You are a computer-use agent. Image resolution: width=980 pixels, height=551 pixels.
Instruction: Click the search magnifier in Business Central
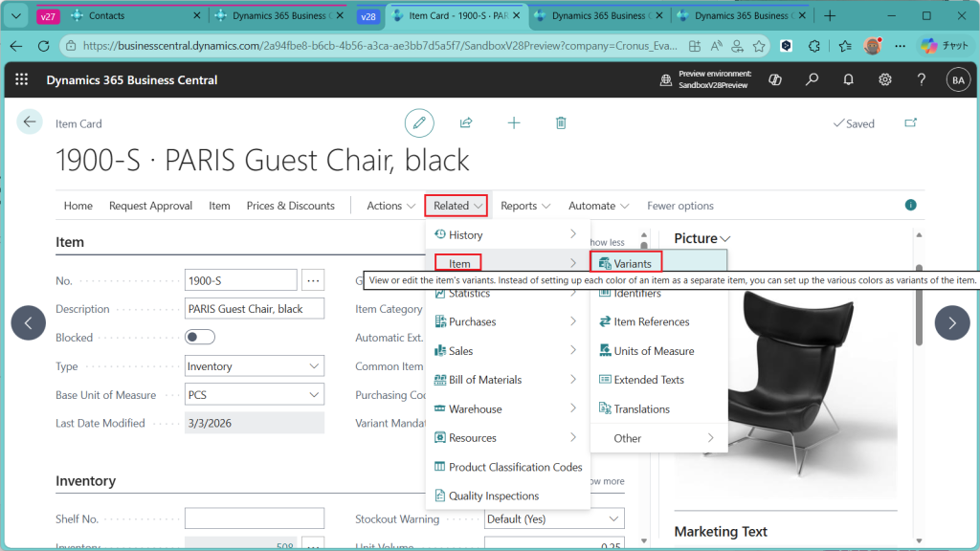[x=812, y=80]
